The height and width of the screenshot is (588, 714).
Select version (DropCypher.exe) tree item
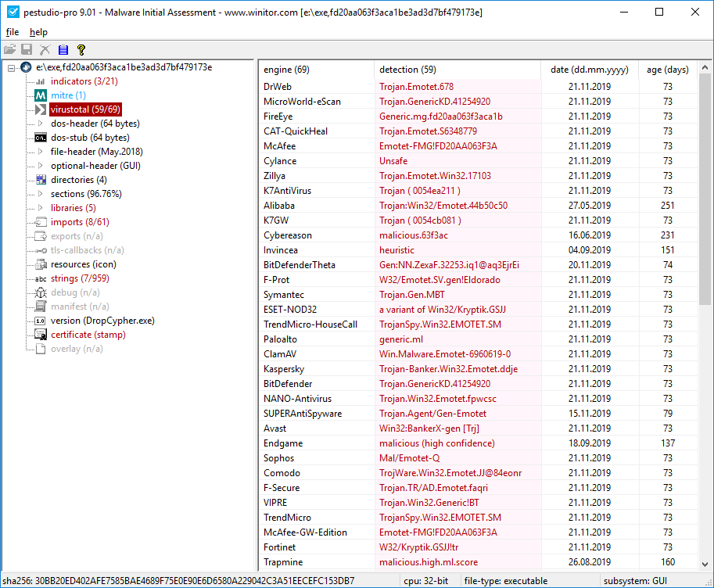(102, 321)
